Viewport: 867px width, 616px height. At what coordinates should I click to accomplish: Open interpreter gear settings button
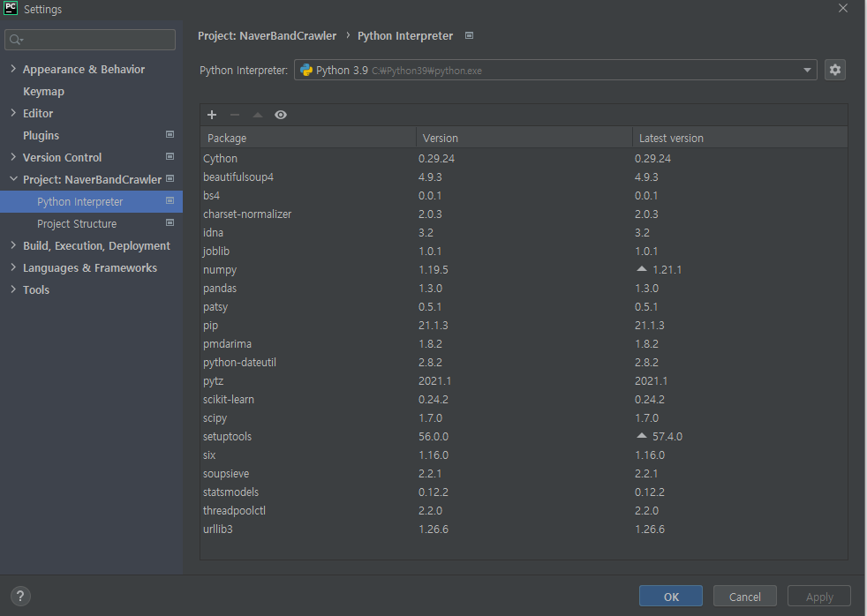[835, 70]
